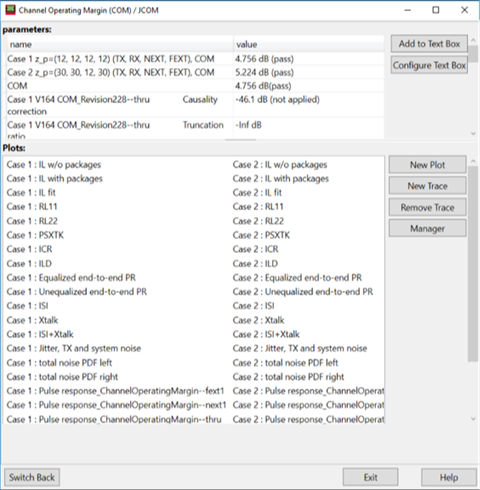Click the Exit button
480x490 pixels.
click(370, 477)
